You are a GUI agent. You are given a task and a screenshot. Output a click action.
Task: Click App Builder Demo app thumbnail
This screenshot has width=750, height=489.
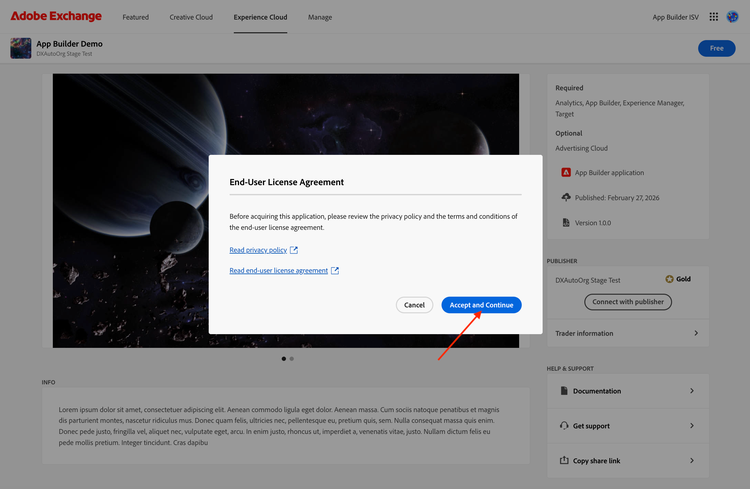[x=21, y=48]
